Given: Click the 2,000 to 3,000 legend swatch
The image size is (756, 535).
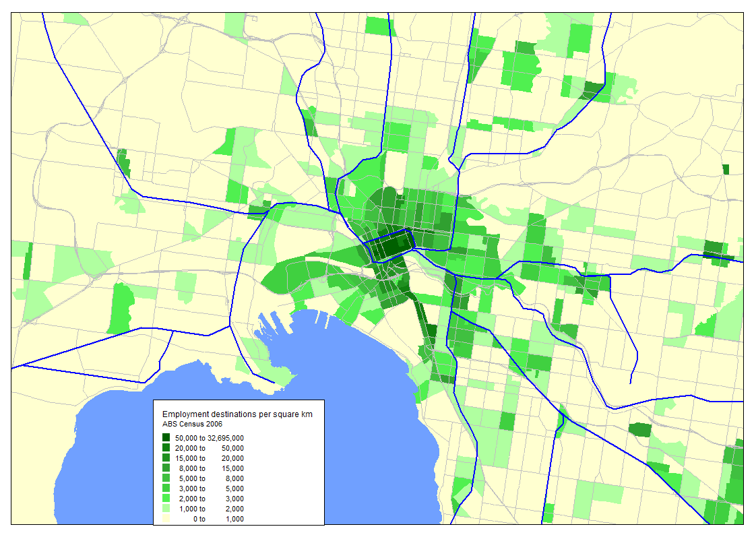Looking at the screenshot, I should [x=166, y=499].
